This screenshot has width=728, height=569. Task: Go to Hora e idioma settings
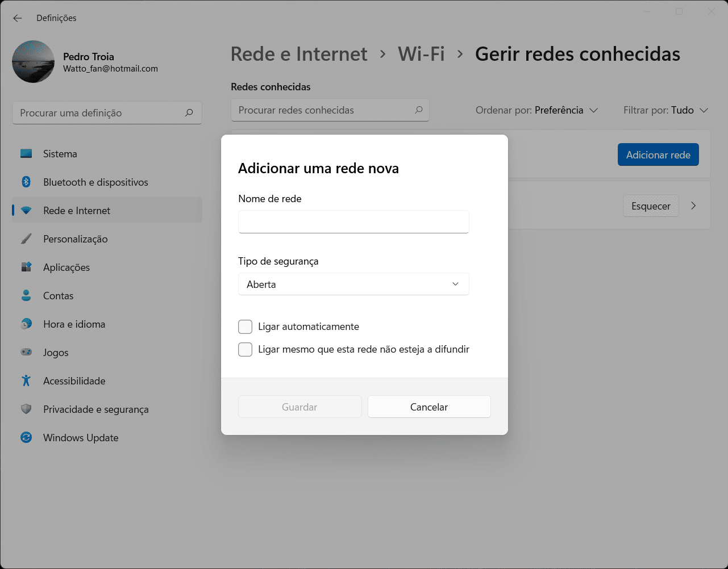click(74, 324)
